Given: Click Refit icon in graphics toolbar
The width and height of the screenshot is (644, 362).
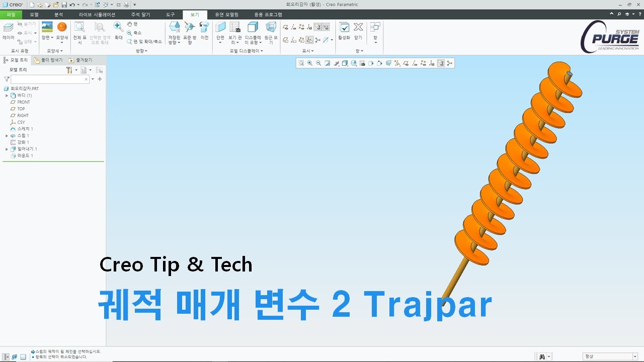Looking at the screenshot, I should tap(301, 63).
